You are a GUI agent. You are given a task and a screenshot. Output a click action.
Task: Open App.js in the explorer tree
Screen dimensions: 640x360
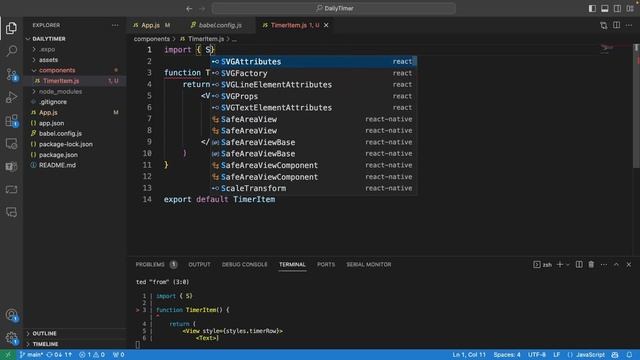[x=48, y=112]
